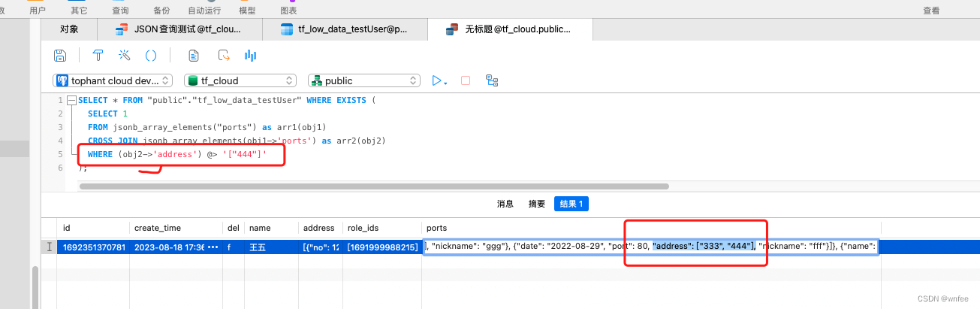Open the tf_cloud database dropdown
The width and height of the screenshot is (980, 309).
240,80
